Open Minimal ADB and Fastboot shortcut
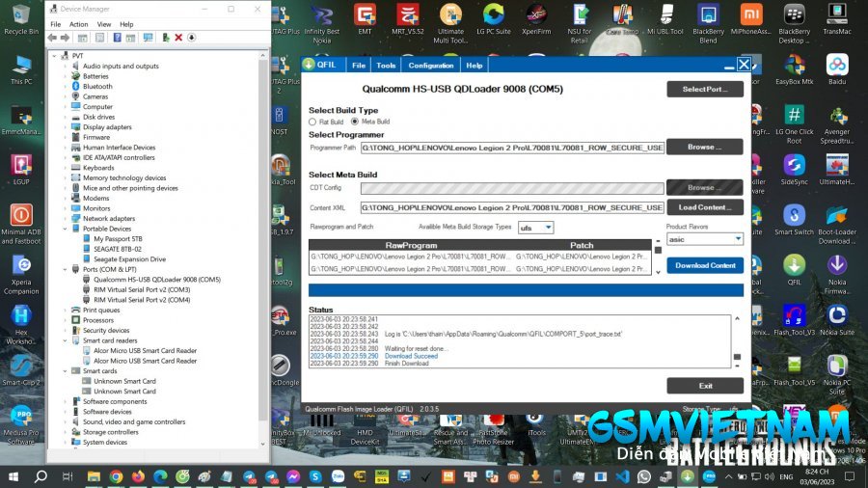The width and height of the screenshot is (868, 488). (x=21, y=224)
